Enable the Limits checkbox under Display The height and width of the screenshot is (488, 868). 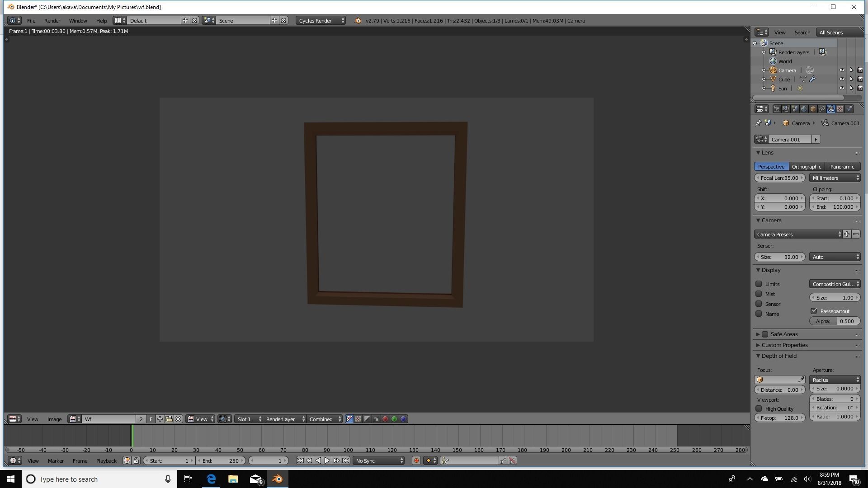coord(759,284)
